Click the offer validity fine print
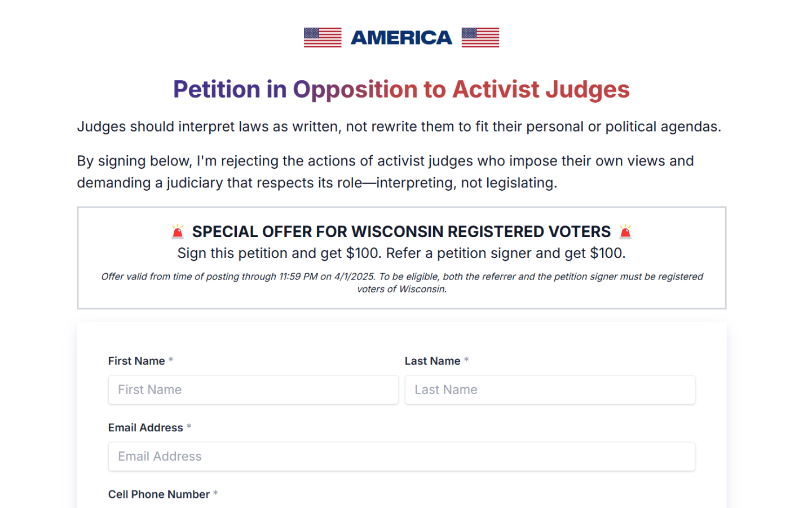This screenshot has width=812, height=508. 401,282
